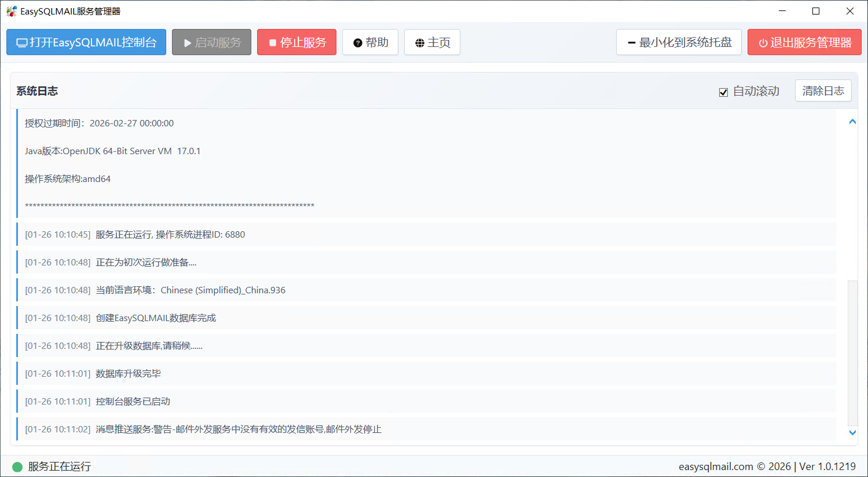Click the log scrollbar thumb
This screenshot has height=477, width=868.
coord(852,352)
